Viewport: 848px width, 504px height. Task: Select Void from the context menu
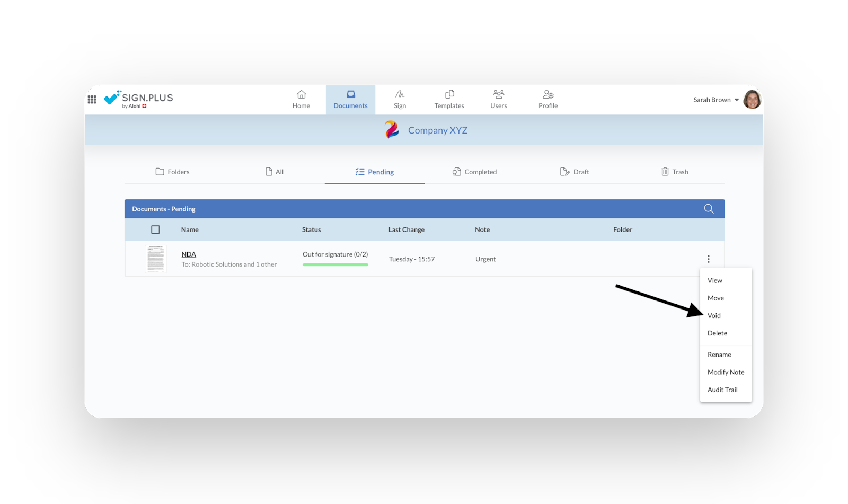click(x=714, y=315)
